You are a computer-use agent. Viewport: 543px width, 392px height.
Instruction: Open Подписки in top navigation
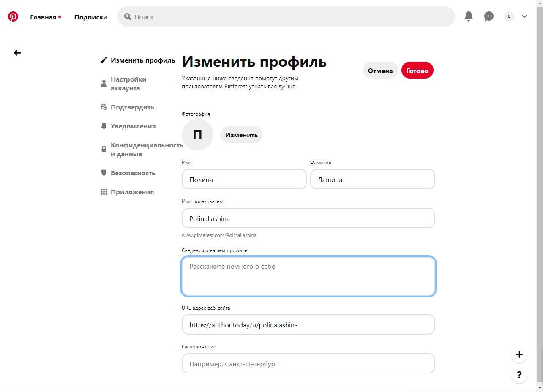pyautogui.click(x=90, y=17)
